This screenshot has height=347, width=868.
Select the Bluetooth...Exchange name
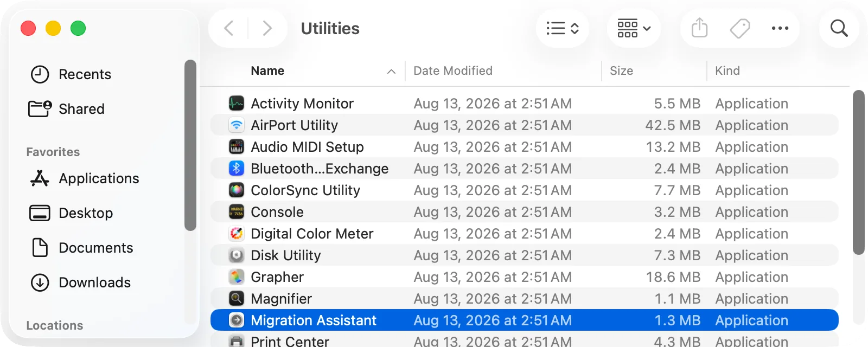click(x=320, y=169)
